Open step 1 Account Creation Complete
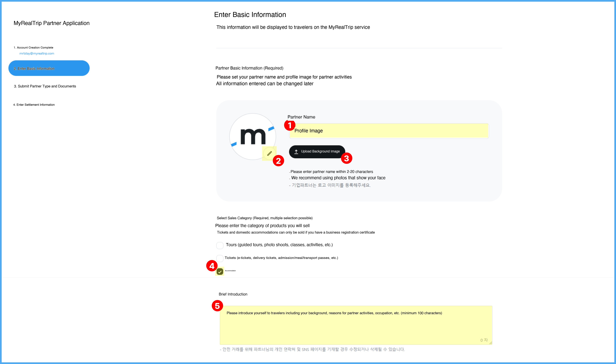The height and width of the screenshot is (364, 616). [x=33, y=48]
